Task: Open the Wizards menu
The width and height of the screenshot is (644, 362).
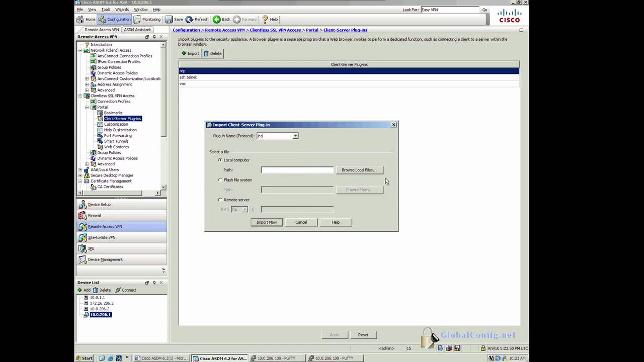Action: (x=122, y=10)
